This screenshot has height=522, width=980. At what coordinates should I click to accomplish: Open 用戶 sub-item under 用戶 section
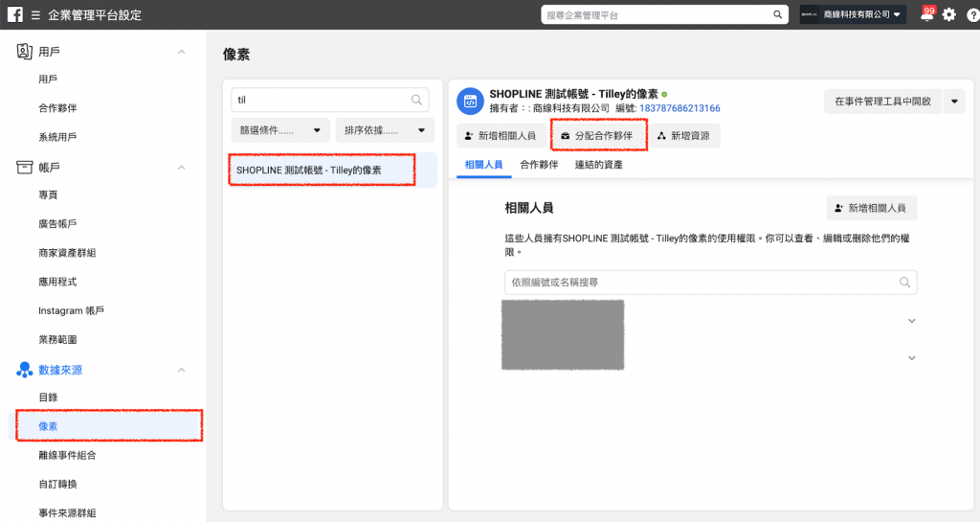point(48,79)
